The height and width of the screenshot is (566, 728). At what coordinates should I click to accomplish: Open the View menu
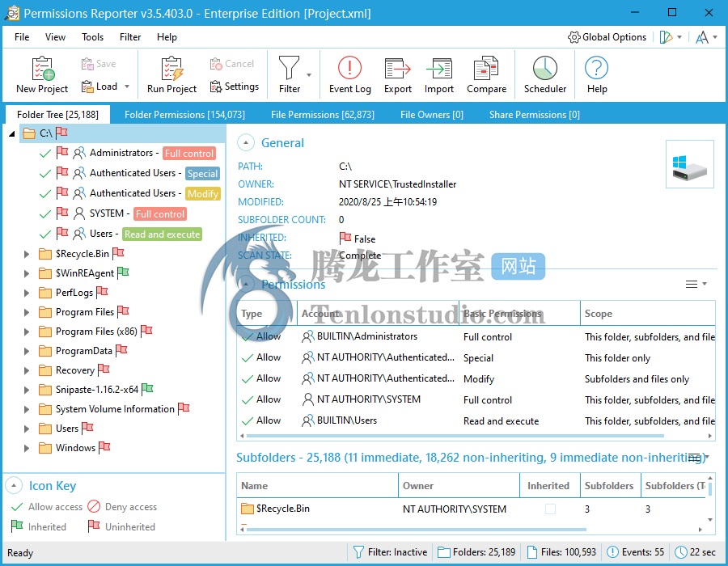point(55,37)
